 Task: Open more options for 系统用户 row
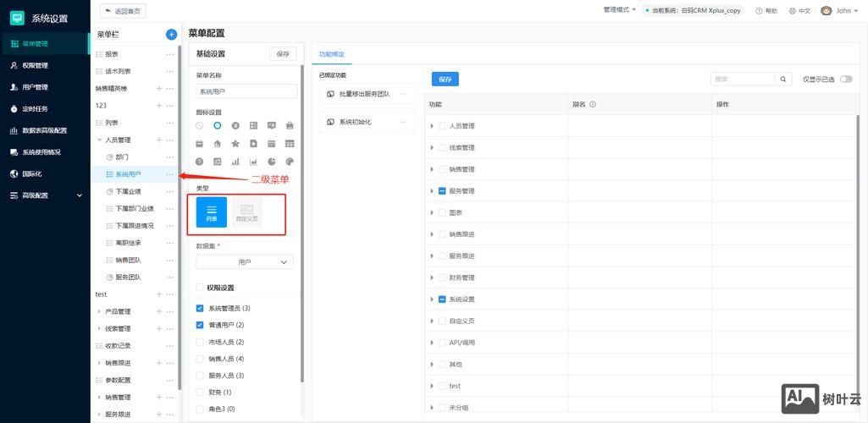[170, 174]
